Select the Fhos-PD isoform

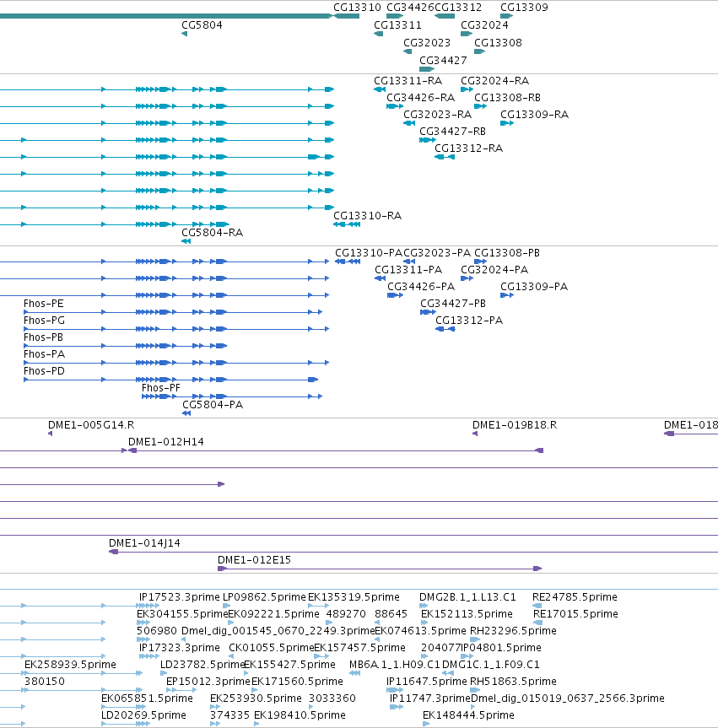(44, 371)
